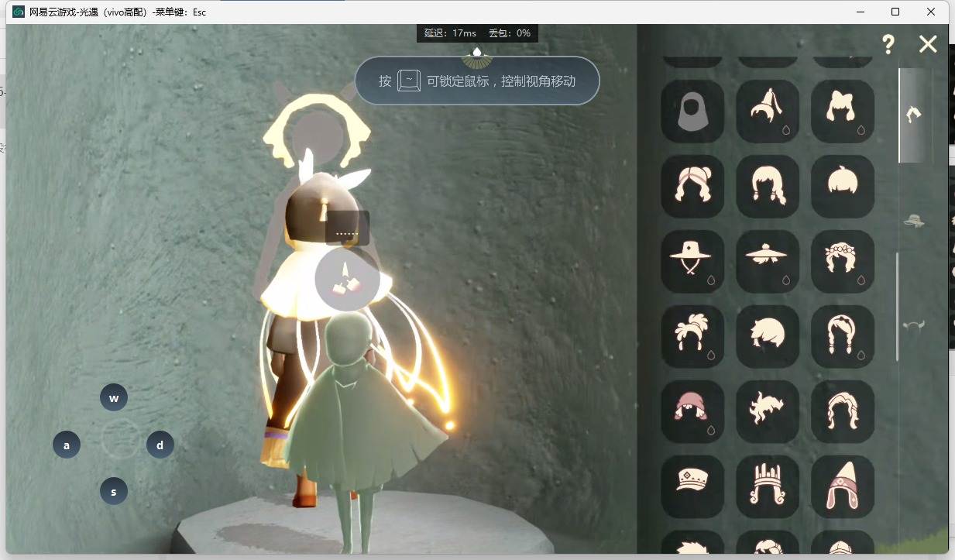Select the twin buns hairstyle
955x560 pixels.
(x=692, y=187)
